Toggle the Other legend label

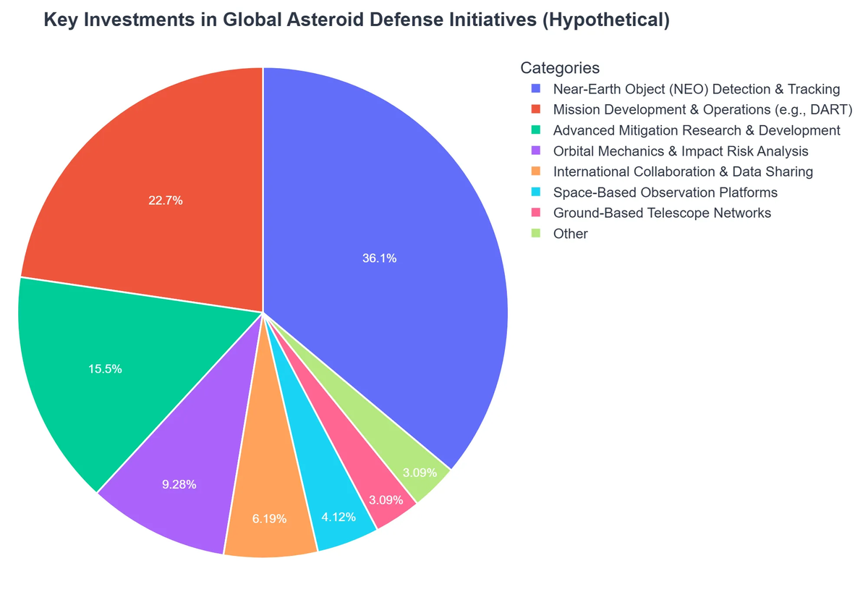[x=570, y=234]
